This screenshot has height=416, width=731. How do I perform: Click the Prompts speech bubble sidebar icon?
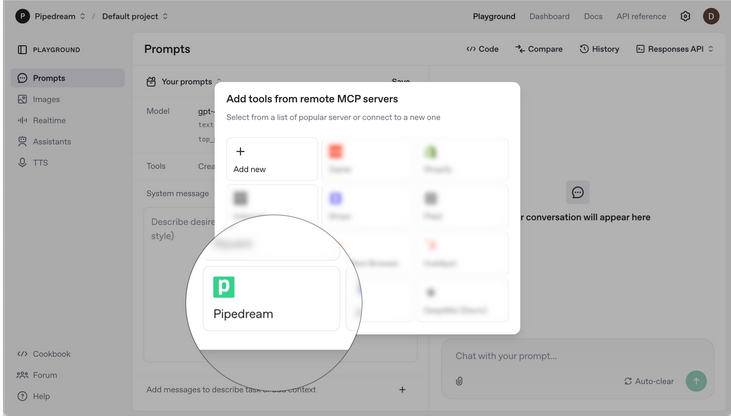[22, 78]
